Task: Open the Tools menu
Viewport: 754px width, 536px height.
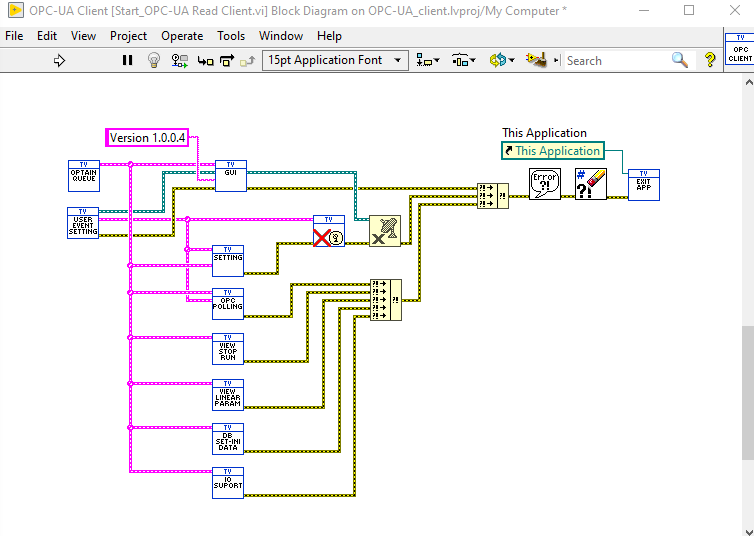Action: [231, 36]
